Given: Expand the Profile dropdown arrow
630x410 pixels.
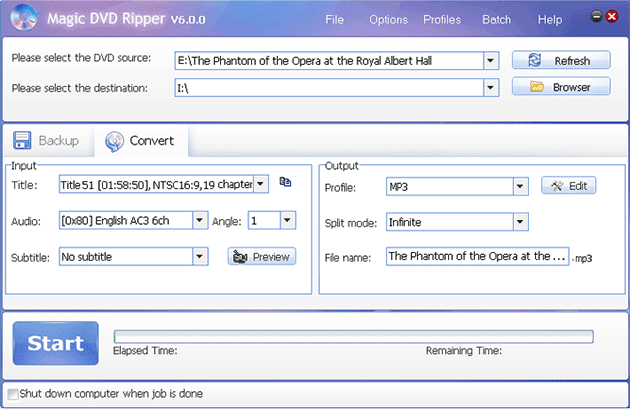Looking at the screenshot, I should click(x=520, y=186).
